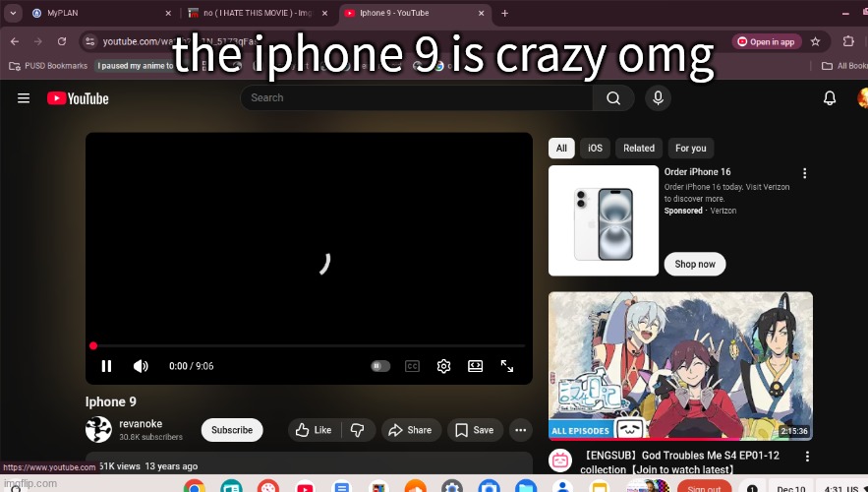
Task: Bookmark this page with star icon
Action: click(x=815, y=41)
